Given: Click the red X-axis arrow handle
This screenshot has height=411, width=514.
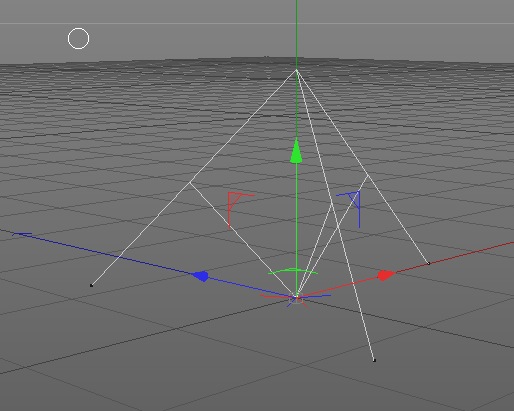Looking at the screenshot, I should point(386,276).
